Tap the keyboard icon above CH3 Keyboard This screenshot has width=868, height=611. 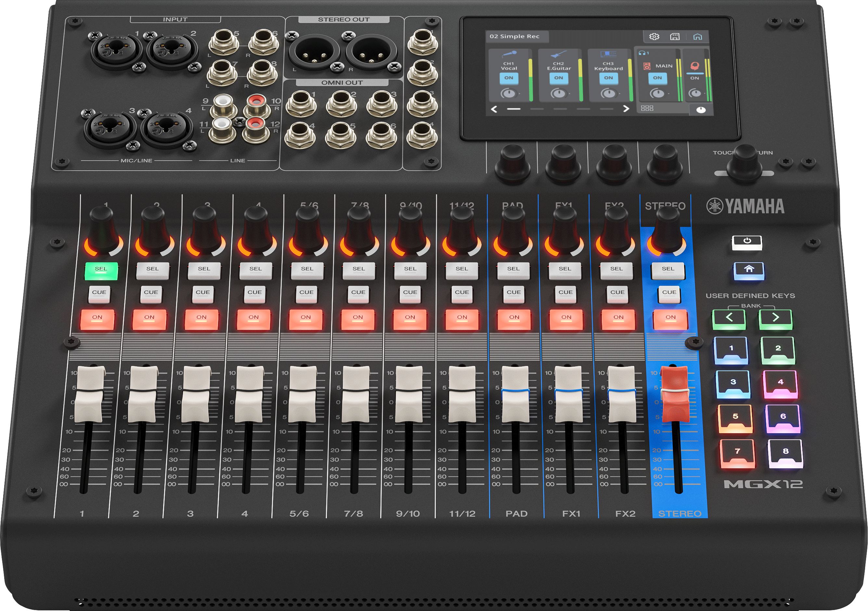point(608,54)
